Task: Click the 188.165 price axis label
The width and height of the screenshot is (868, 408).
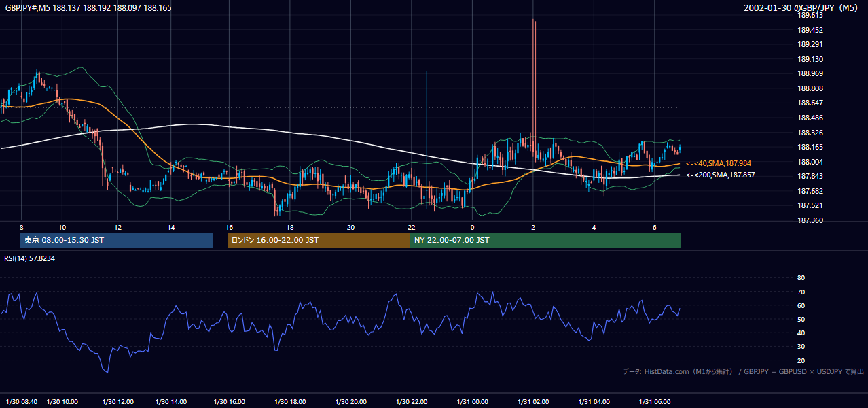Action: point(810,147)
